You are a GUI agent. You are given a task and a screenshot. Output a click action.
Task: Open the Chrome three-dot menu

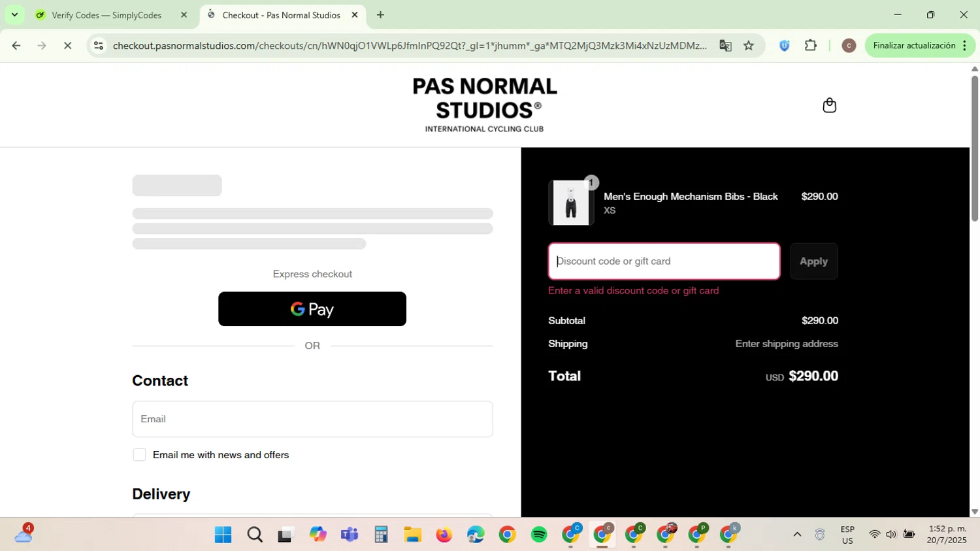965,46
